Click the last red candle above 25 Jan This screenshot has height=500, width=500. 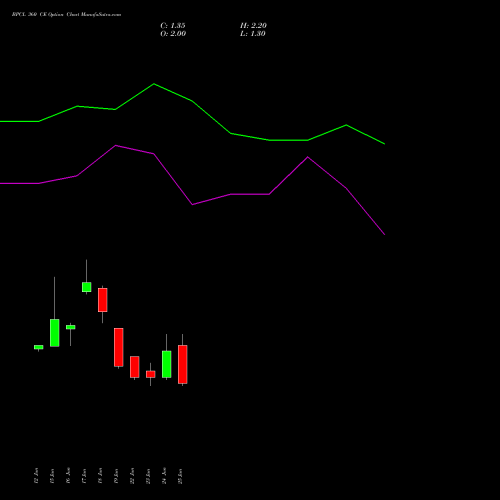tap(183, 364)
